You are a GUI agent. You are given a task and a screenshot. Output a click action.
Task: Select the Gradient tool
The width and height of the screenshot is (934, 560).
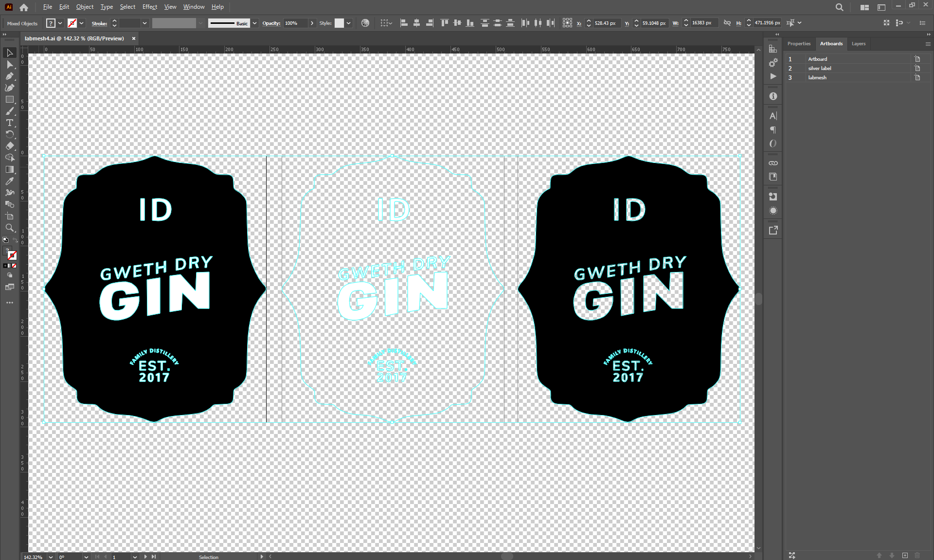pos(9,169)
